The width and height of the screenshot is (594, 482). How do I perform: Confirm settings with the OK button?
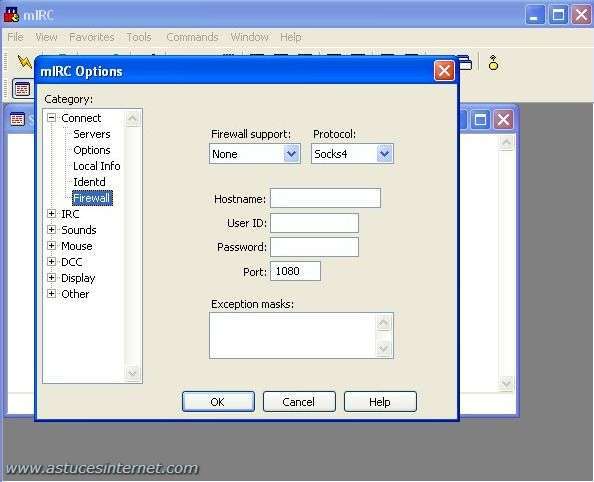218,402
